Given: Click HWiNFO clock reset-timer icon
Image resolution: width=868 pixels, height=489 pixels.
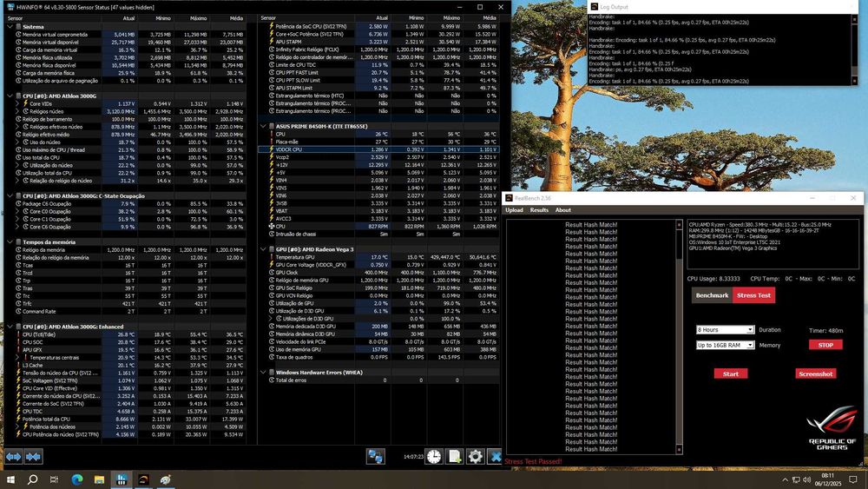Looking at the screenshot, I should pos(434,456).
